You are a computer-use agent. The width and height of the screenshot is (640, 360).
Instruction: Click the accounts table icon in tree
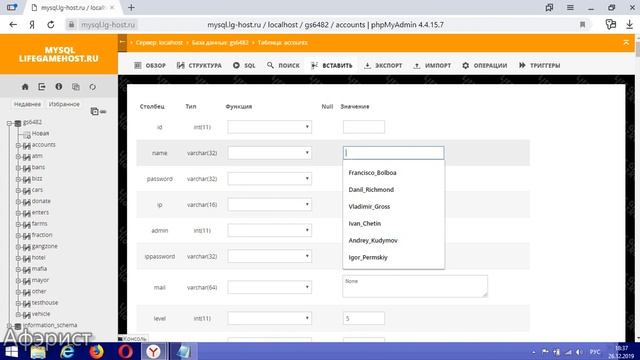(x=27, y=145)
